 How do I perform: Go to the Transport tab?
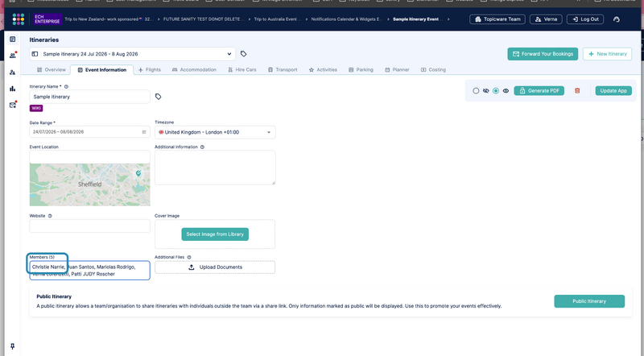[283, 70]
